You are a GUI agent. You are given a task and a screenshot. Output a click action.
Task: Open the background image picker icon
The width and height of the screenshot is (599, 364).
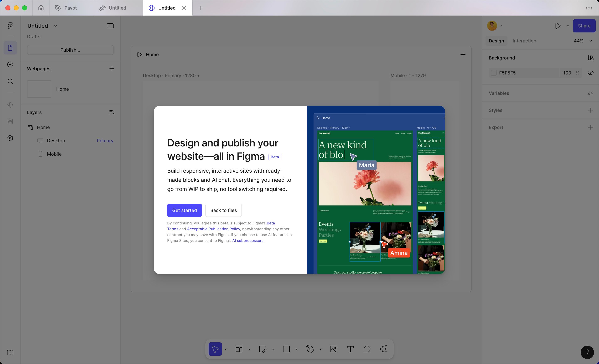click(x=591, y=58)
